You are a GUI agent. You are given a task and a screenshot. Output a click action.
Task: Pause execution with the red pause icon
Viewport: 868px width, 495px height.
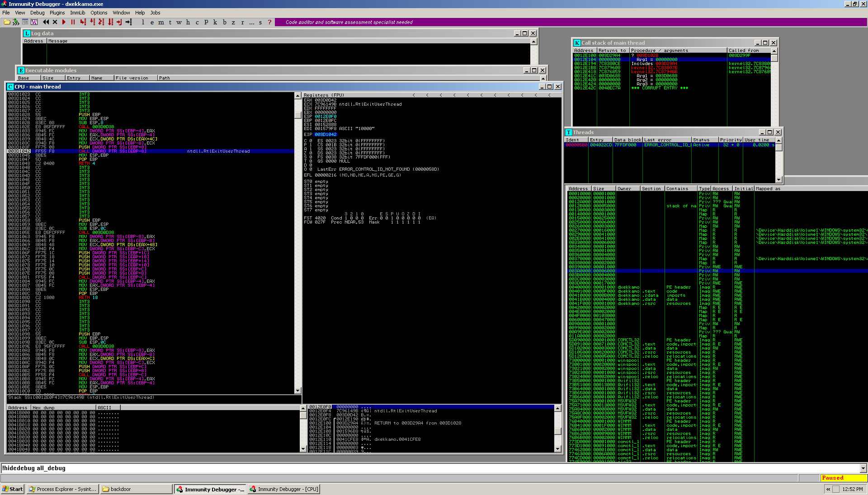[x=73, y=22]
